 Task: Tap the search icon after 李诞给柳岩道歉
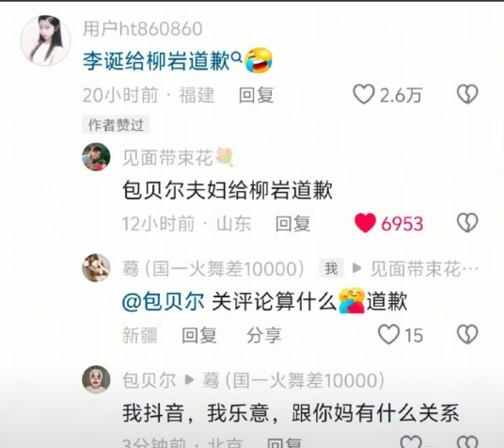tap(237, 57)
